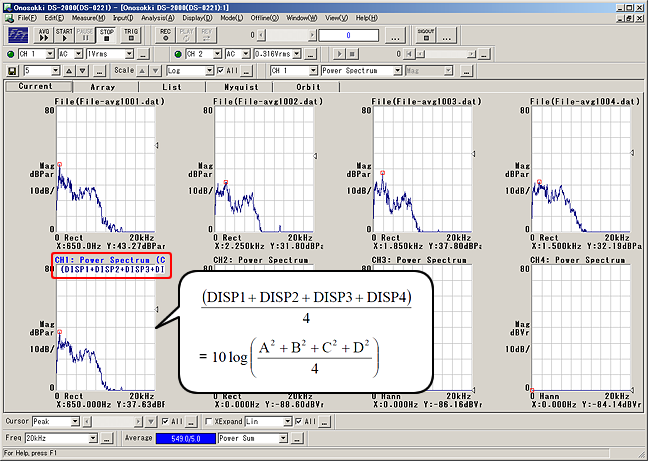Image resolution: width=648 pixels, height=461 pixels.
Task: Click the Scale up arrow
Action: point(142,71)
